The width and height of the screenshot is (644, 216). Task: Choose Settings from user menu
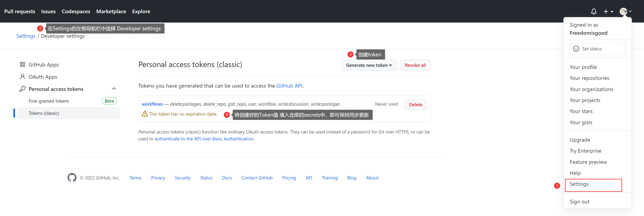click(x=579, y=184)
